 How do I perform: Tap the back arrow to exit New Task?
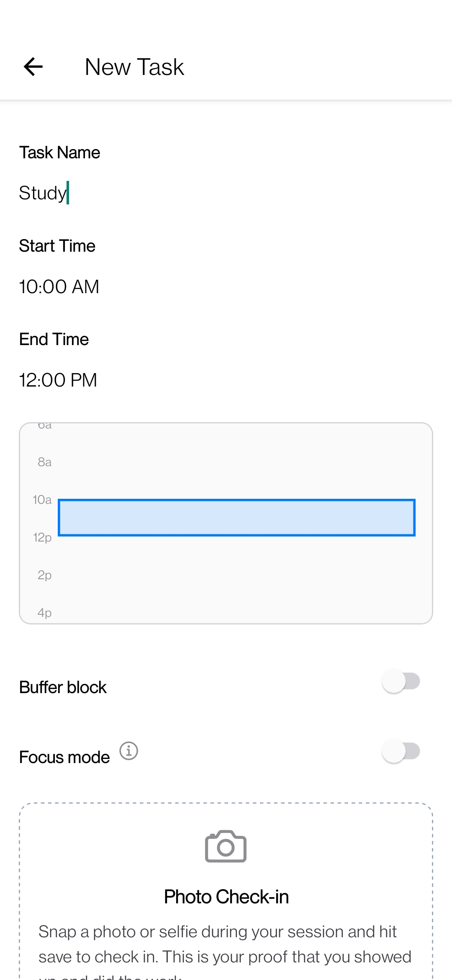pyautogui.click(x=33, y=66)
